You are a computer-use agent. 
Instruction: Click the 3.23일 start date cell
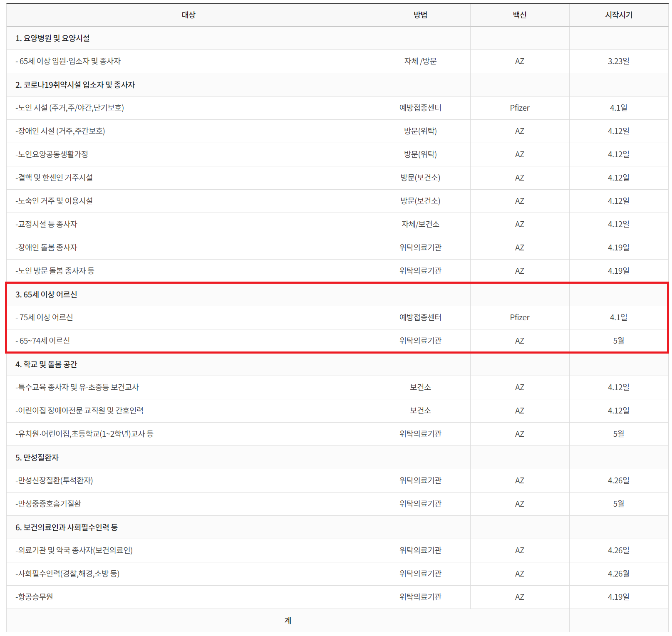coord(618,61)
